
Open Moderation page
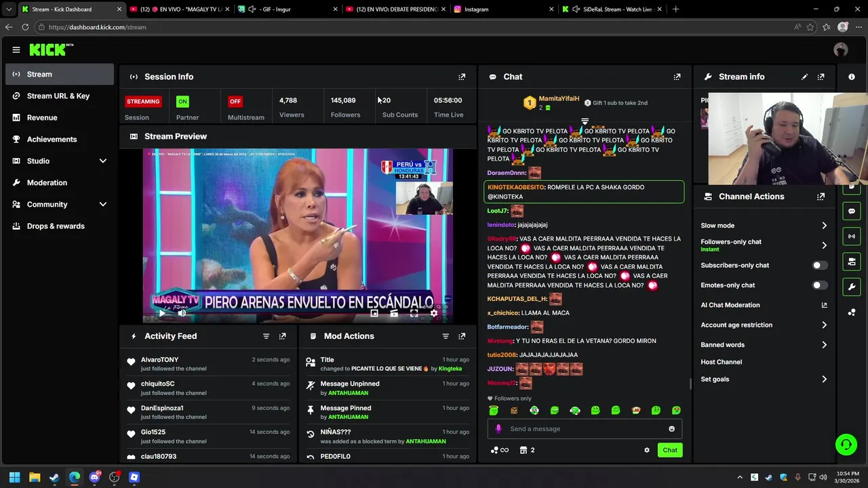click(x=60, y=182)
